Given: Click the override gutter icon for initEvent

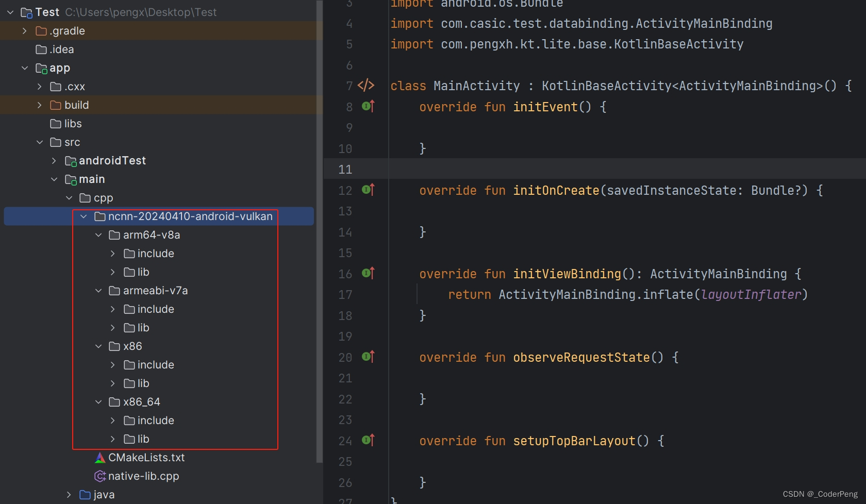Looking at the screenshot, I should click(368, 106).
